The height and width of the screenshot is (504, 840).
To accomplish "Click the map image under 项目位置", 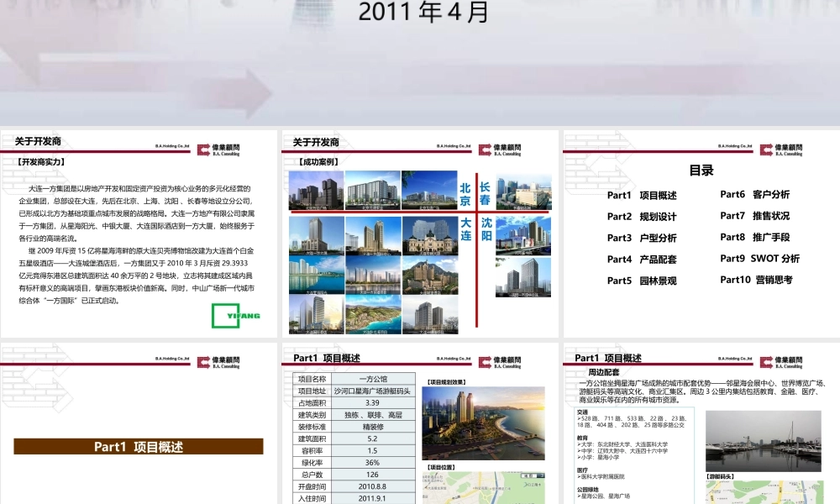I will point(483,488).
